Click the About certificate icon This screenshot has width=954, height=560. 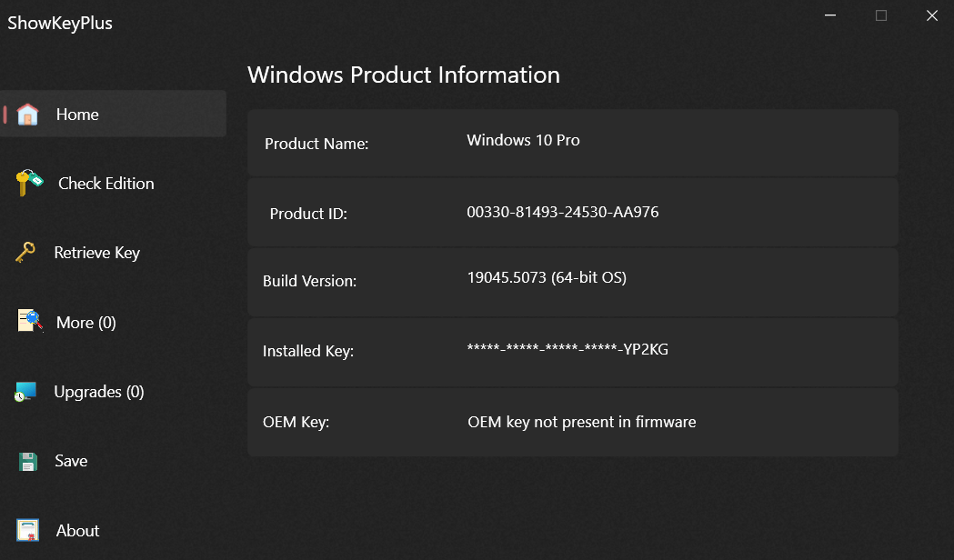(x=28, y=530)
